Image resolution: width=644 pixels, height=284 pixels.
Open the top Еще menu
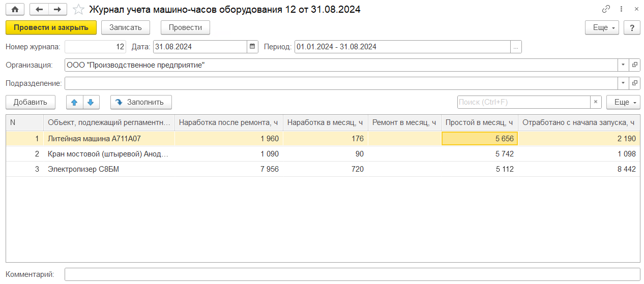tap(602, 27)
